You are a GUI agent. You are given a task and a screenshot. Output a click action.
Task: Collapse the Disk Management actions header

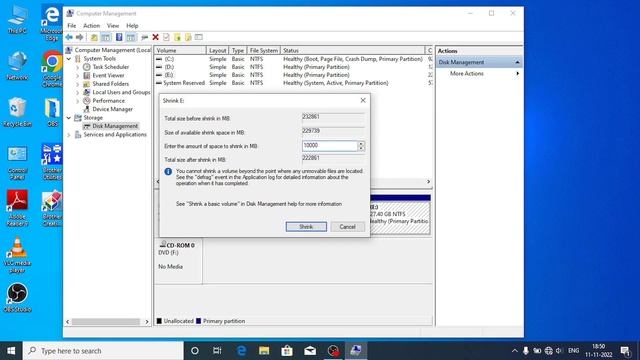[x=517, y=62]
